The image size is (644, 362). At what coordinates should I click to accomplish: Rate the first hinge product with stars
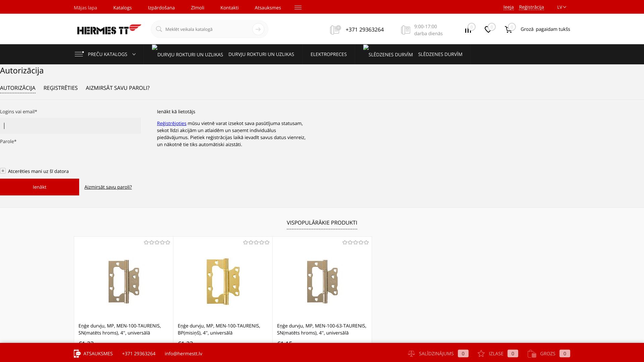point(157,242)
